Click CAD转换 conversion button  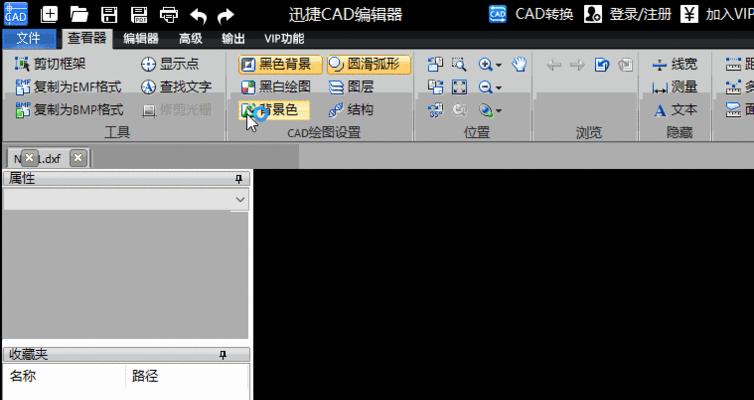[x=531, y=14]
